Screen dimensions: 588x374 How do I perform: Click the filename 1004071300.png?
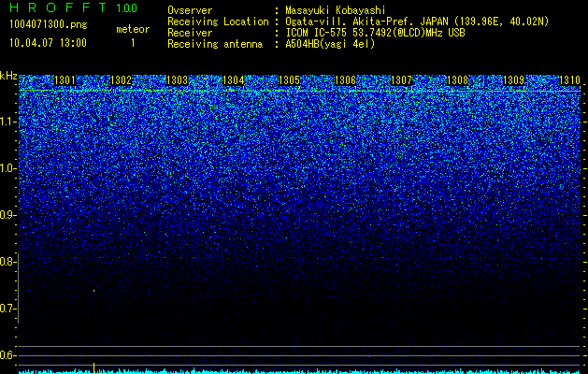coord(48,24)
